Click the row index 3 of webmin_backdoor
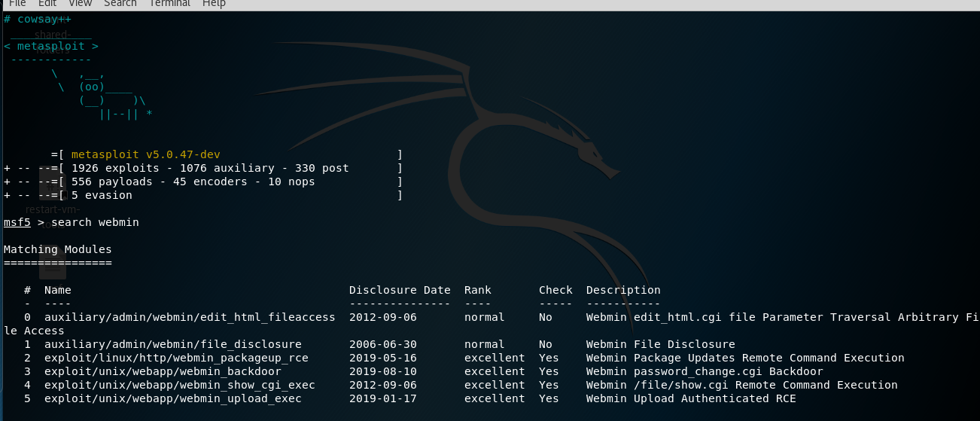The width and height of the screenshot is (980, 421). coord(27,372)
